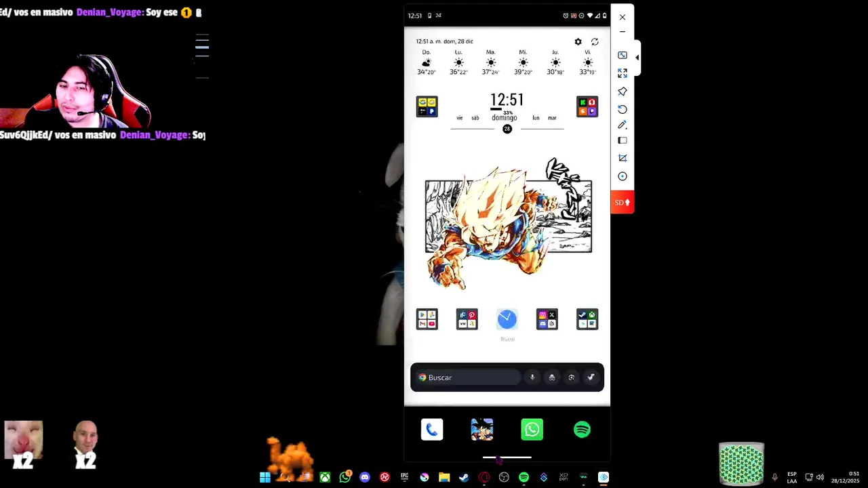
Task: Open weather widget settings gear
Action: [x=578, y=42]
